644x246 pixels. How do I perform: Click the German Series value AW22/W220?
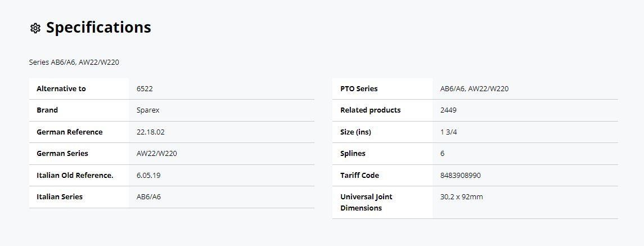point(156,154)
